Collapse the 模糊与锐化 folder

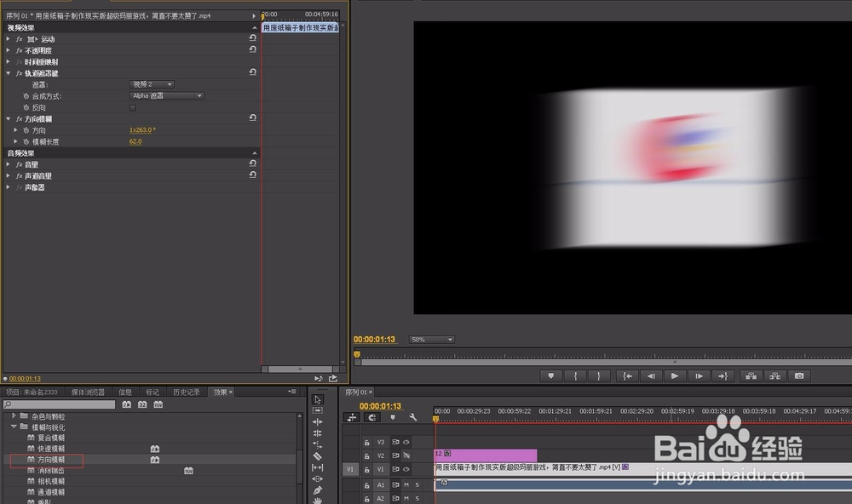(x=14, y=427)
